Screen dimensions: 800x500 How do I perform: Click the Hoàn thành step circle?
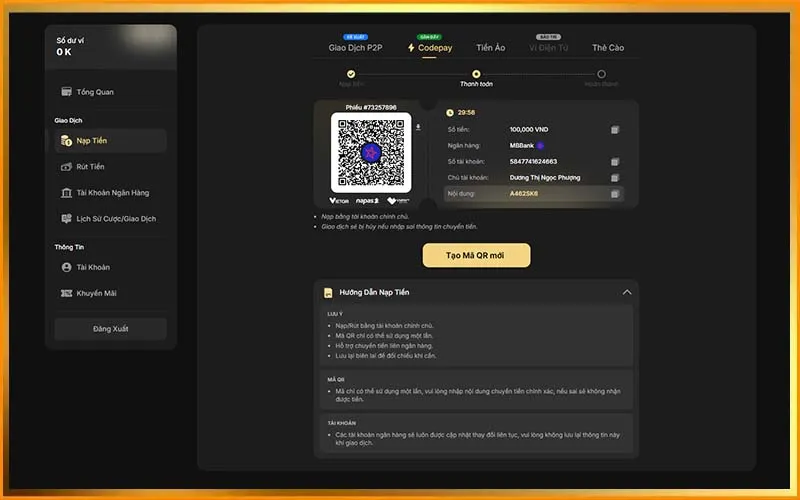pyautogui.click(x=602, y=74)
